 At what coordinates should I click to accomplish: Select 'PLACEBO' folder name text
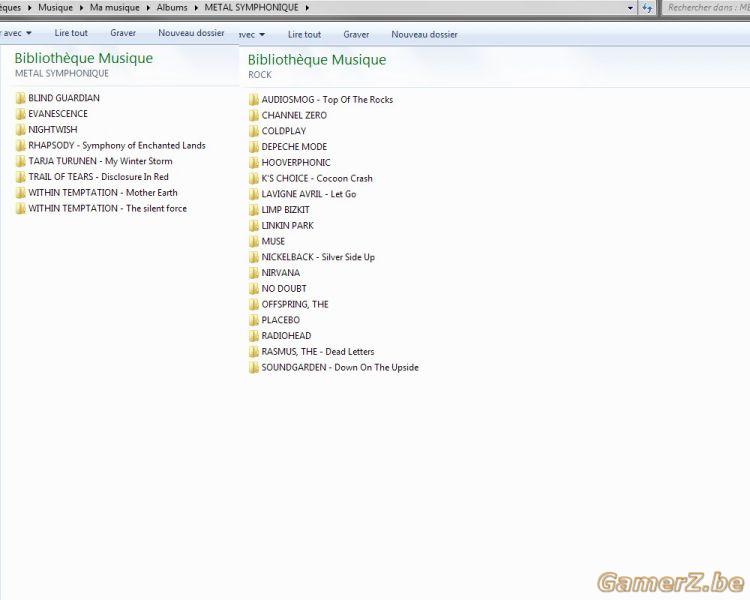281,320
